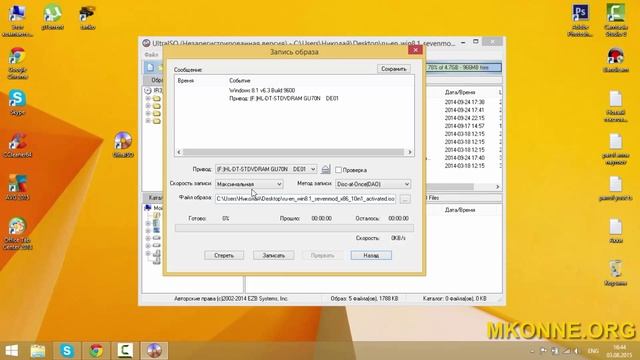This screenshot has height=360, width=640.
Task: Click the Назад button
Action: pos(371,256)
